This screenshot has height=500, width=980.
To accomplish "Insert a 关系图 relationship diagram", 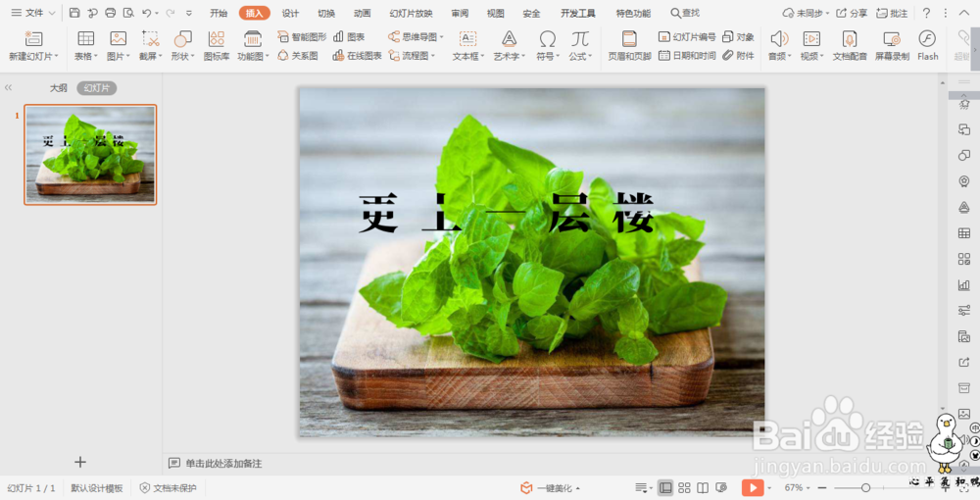I will click(298, 56).
